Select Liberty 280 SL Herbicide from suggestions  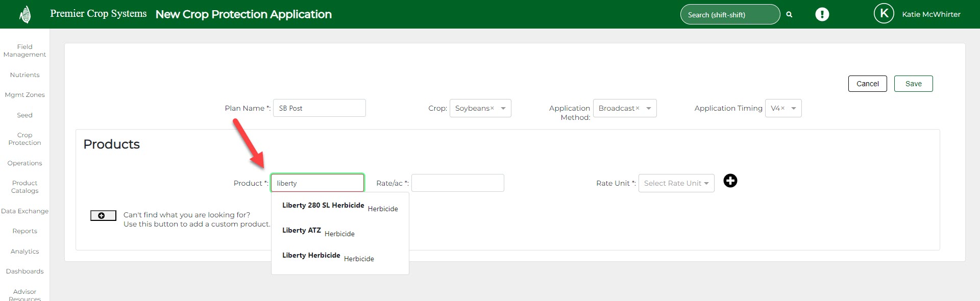323,206
